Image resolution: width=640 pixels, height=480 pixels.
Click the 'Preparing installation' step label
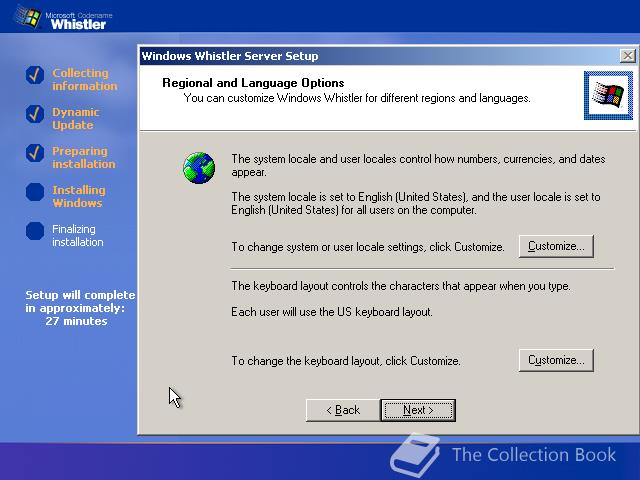click(84, 158)
